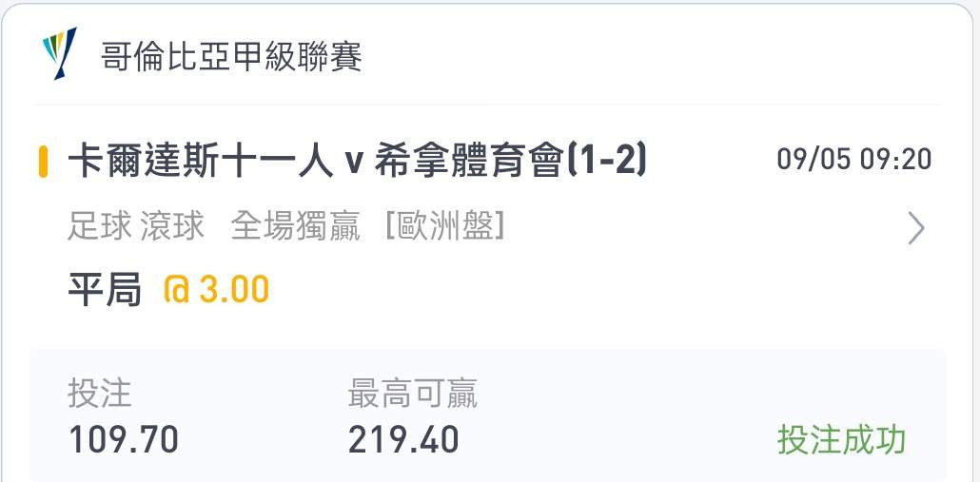Open bet details with right chevron arrow
980x482 pixels.
tap(916, 228)
